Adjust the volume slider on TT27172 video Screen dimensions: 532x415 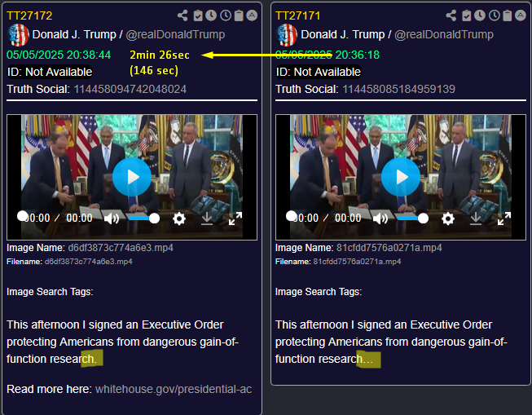pos(143,219)
